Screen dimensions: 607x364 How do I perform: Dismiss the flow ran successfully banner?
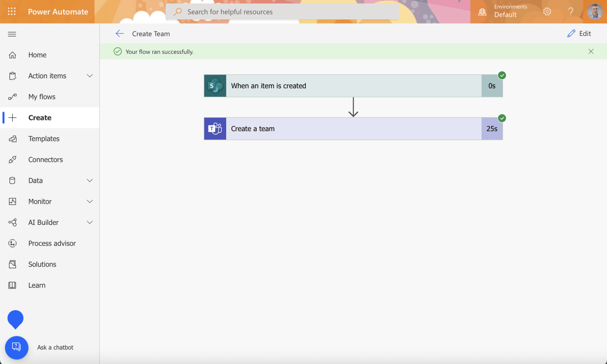(591, 51)
